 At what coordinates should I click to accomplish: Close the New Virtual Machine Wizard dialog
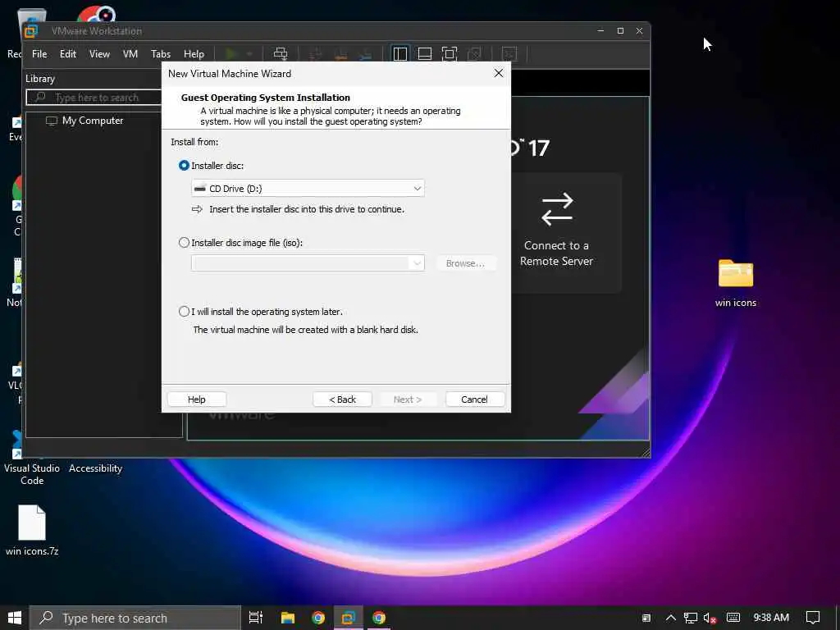[498, 73]
